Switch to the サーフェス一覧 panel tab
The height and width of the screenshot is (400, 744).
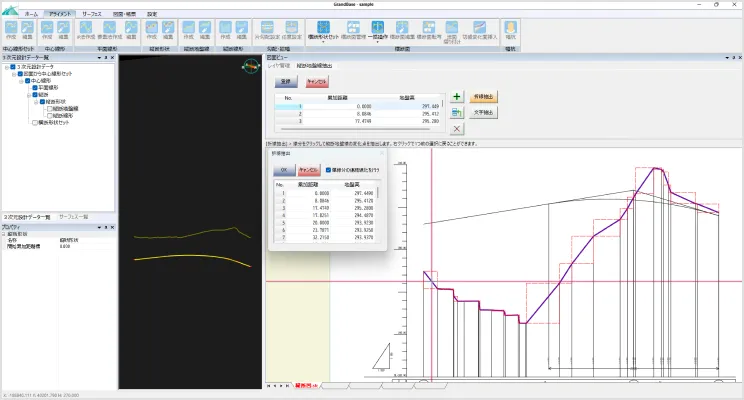point(74,217)
